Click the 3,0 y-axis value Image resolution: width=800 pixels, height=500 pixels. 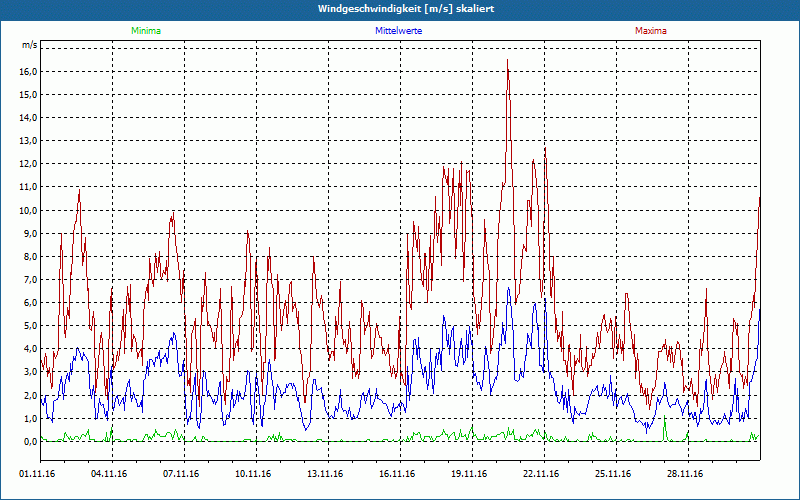click(31, 372)
